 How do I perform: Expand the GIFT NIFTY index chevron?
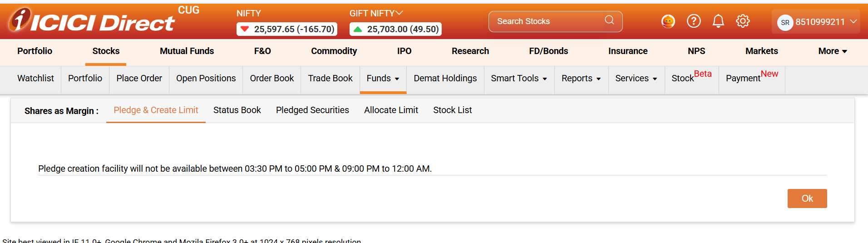pyautogui.click(x=399, y=13)
